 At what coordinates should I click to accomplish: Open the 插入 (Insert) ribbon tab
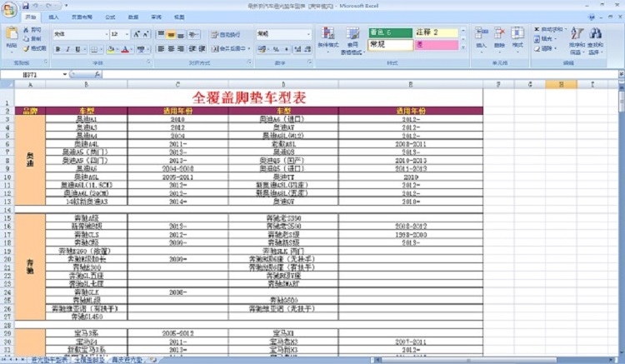point(53,17)
